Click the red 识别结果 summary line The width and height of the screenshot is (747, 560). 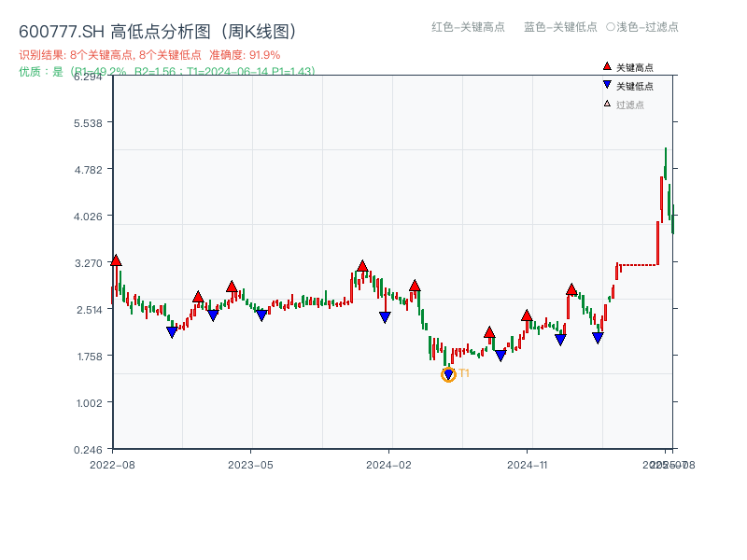click(x=149, y=55)
